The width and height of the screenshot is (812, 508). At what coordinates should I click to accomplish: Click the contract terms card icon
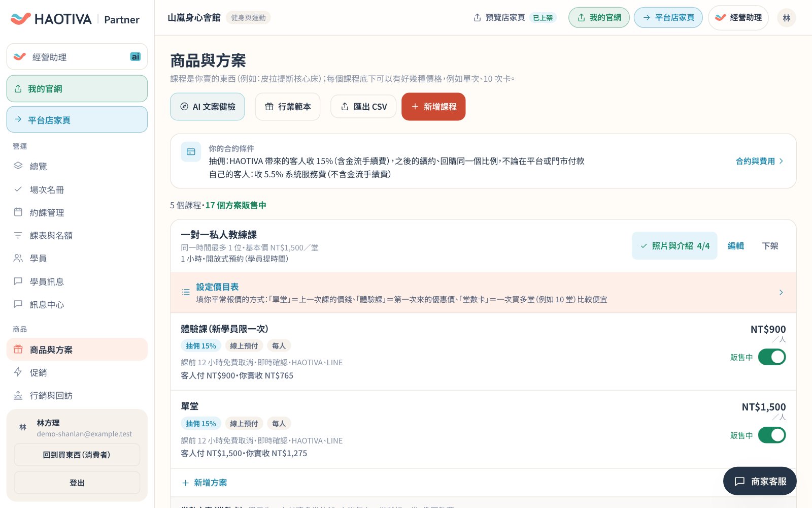click(191, 152)
